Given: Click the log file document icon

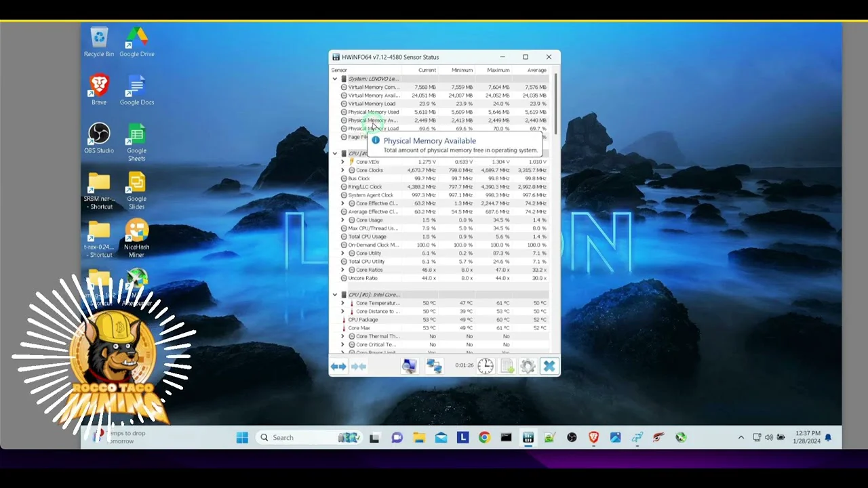Looking at the screenshot, I should click(x=507, y=367).
